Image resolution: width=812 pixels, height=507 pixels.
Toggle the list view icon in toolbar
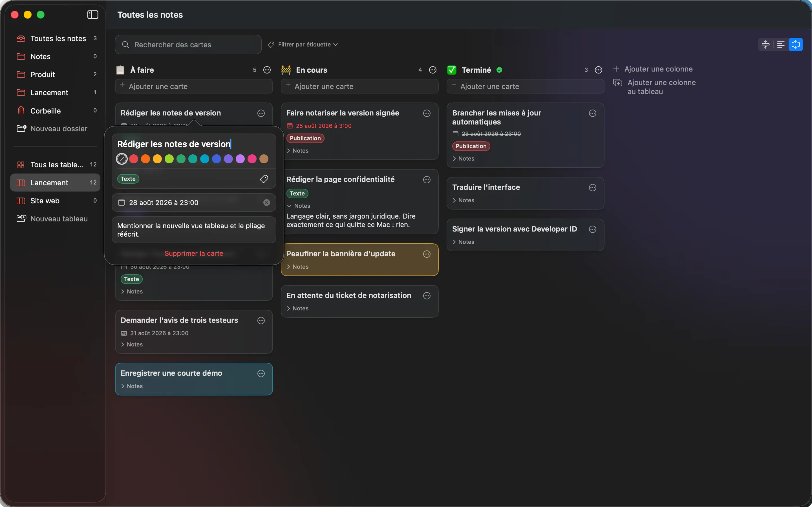click(x=781, y=44)
